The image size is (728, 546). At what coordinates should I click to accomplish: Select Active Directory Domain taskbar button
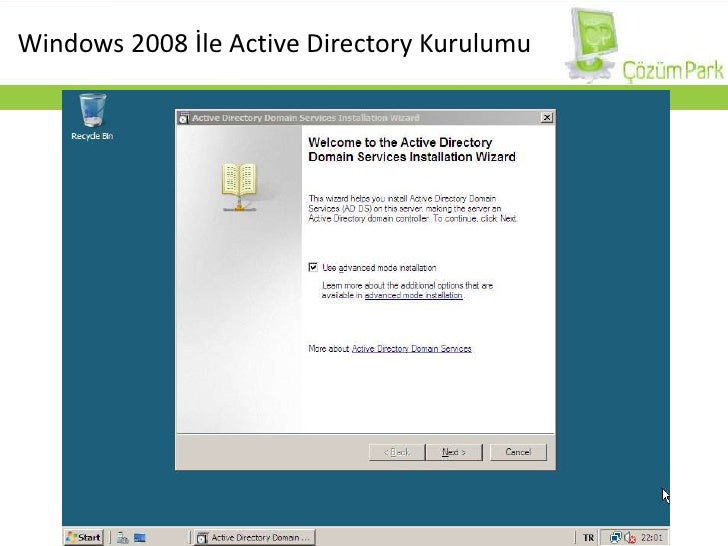pos(254,537)
